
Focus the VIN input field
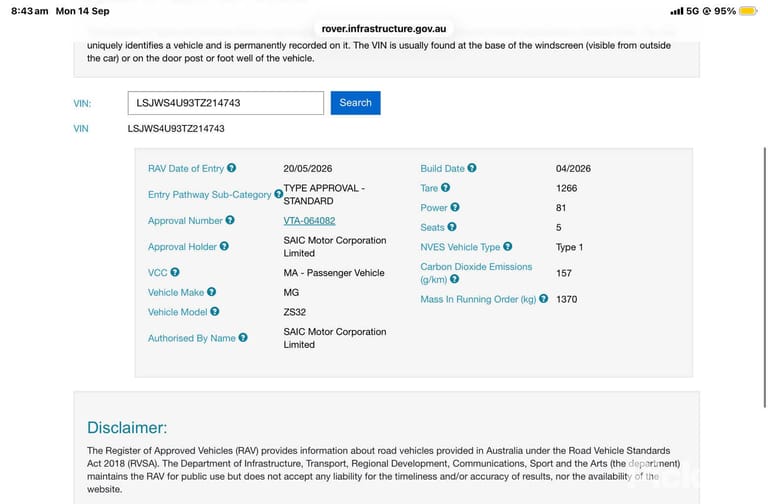pos(226,103)
